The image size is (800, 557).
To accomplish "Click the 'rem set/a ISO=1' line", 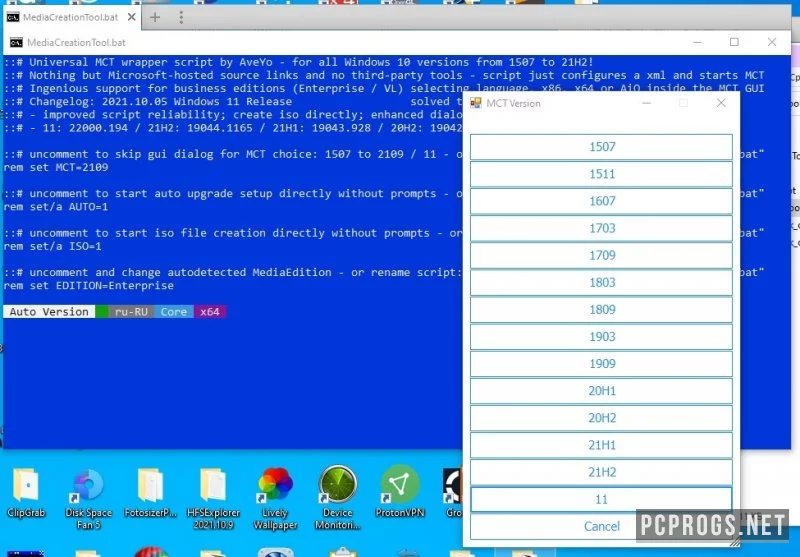I will coord(53,246).
